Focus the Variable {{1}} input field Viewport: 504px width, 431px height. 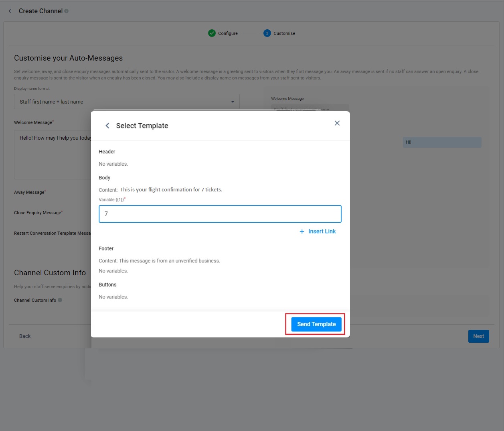[x=220, y=214]
